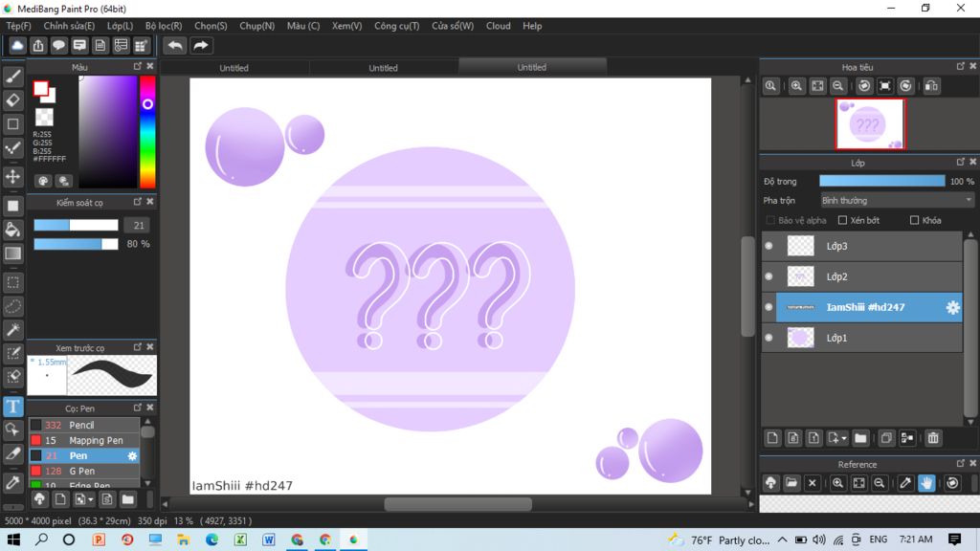The image size is (980, 551).
Task: Open the color palette icon in Màu panel
Action: [x=43, y=181]
